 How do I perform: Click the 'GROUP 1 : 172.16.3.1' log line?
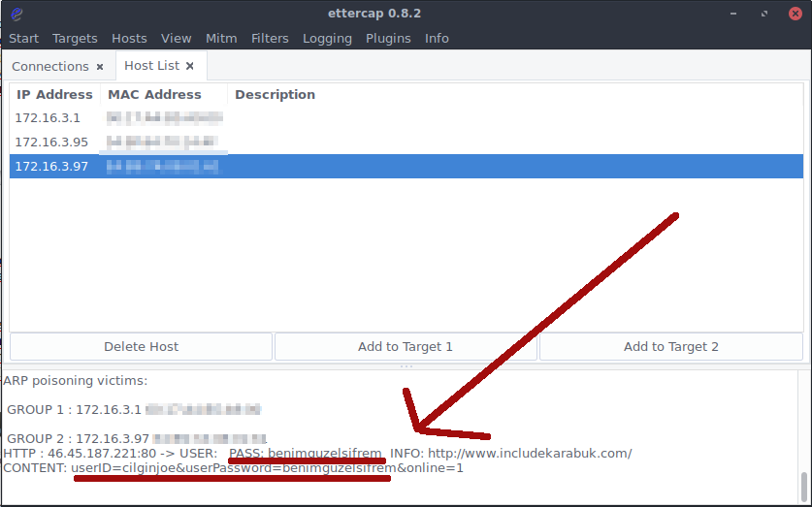click(x=134, y=410)
